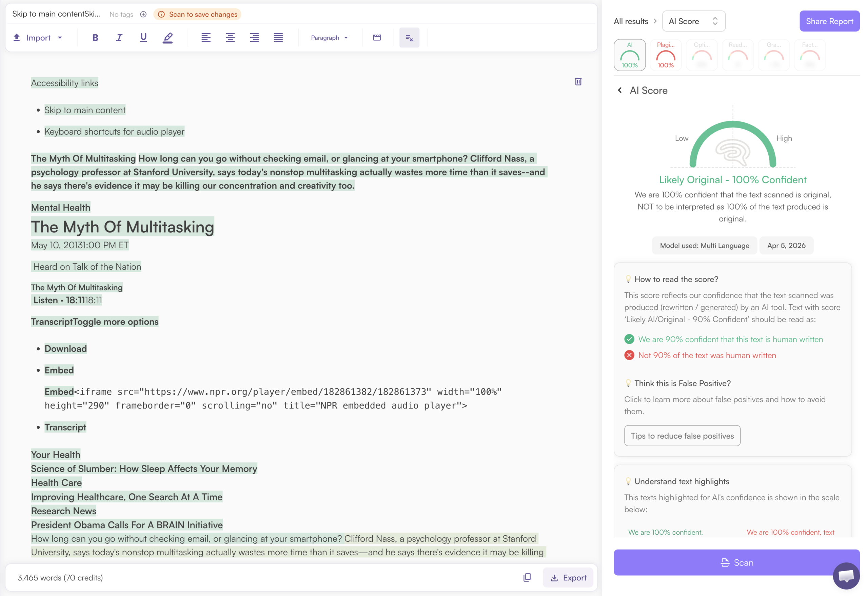Align text to the center

[230, 37]
